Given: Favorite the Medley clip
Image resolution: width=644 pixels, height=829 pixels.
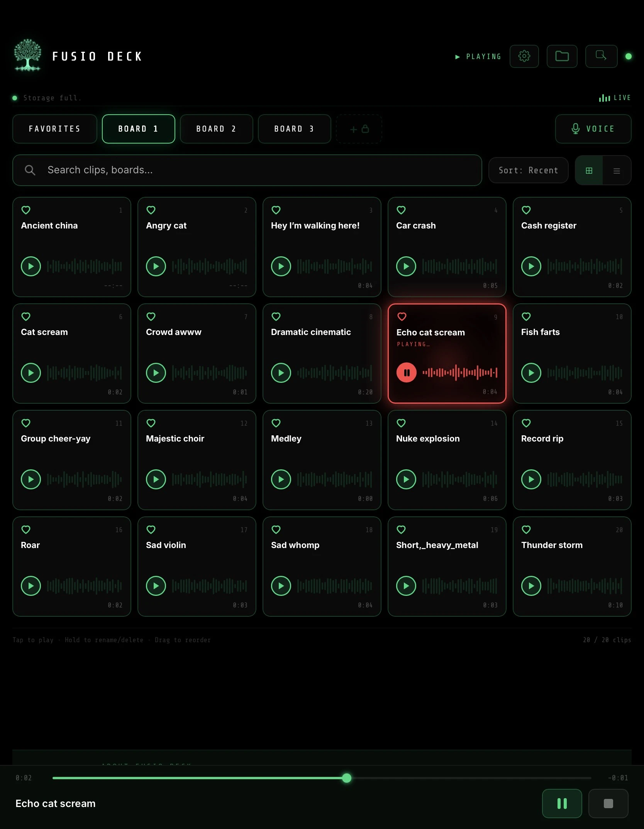Looking at the screenshot, I should pyautogui.click(x=276, y=423).
